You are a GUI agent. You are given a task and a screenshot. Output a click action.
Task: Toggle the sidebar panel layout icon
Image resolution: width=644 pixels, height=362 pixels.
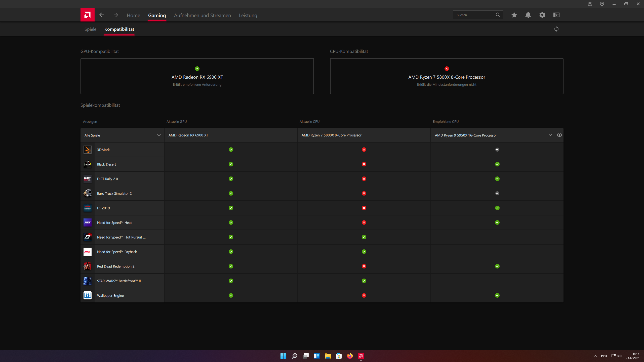click(556, 15)
